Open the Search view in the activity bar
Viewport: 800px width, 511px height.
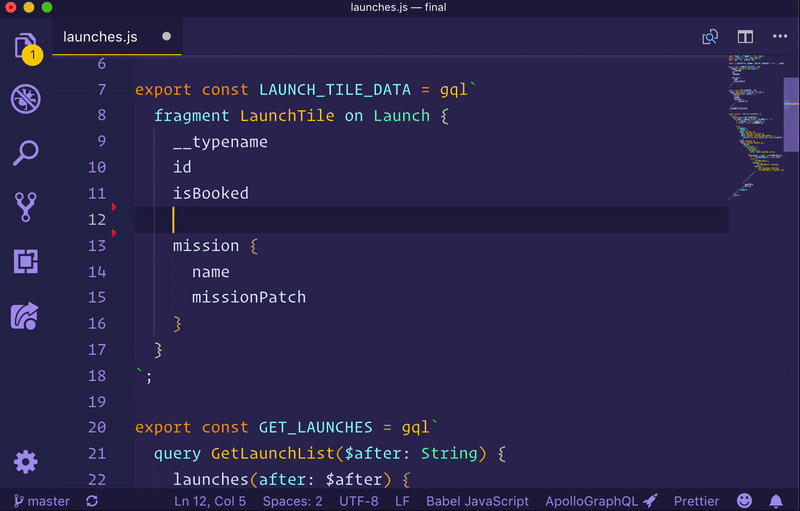[x=26, y=153]
